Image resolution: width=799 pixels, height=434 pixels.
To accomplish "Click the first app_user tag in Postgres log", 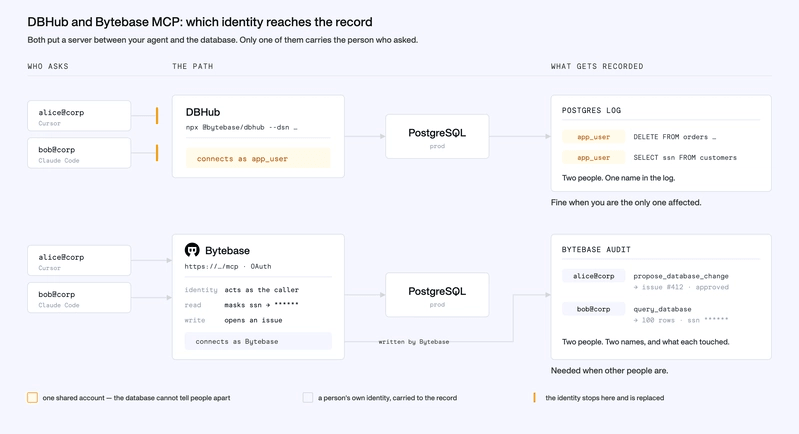I will (593, 137).
